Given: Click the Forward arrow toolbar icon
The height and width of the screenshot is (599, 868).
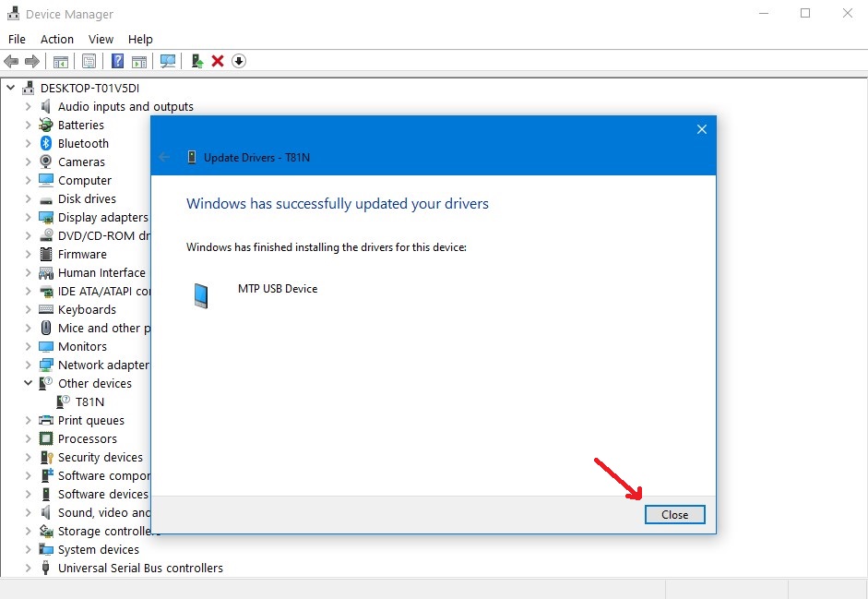Looking at the screenshot, I should point(32,61).
